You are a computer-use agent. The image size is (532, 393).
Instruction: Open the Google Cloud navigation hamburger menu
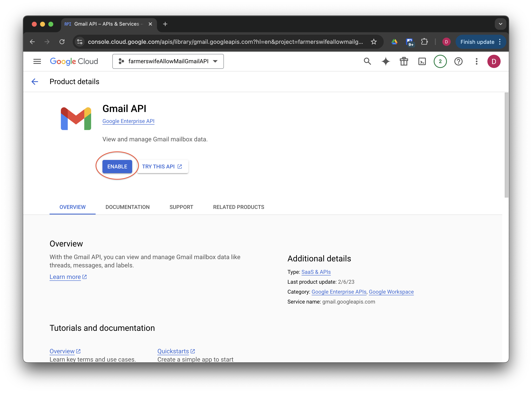click(x=37, y=61)
